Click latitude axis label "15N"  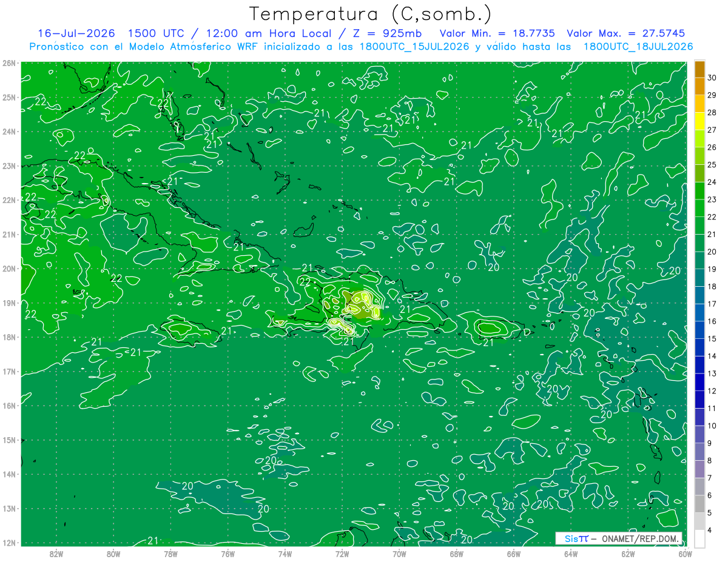[x=8, y=440]
